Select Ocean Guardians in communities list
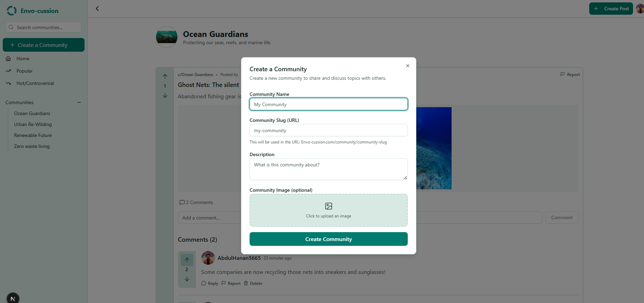This screenshot has width=644, height=303. [32, 113]
